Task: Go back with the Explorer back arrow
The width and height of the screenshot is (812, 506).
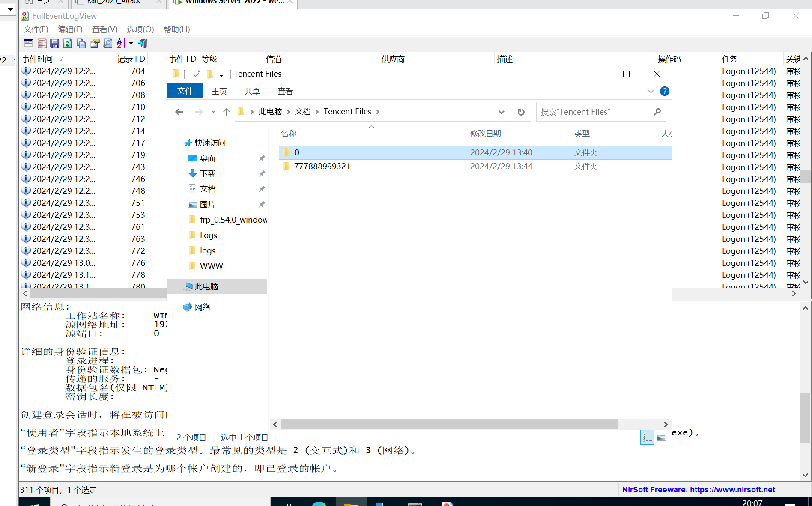Action: pyautogui.click(x=179, y=112)
